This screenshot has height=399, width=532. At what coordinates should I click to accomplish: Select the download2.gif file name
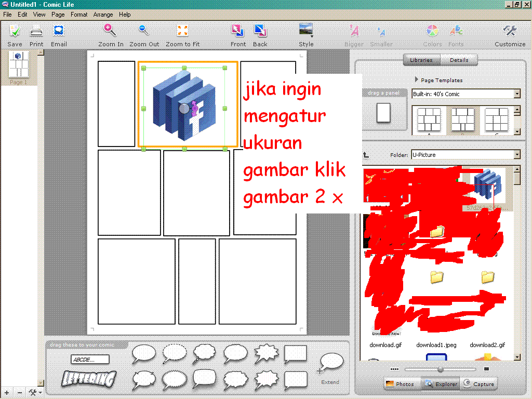coord(487,345)
